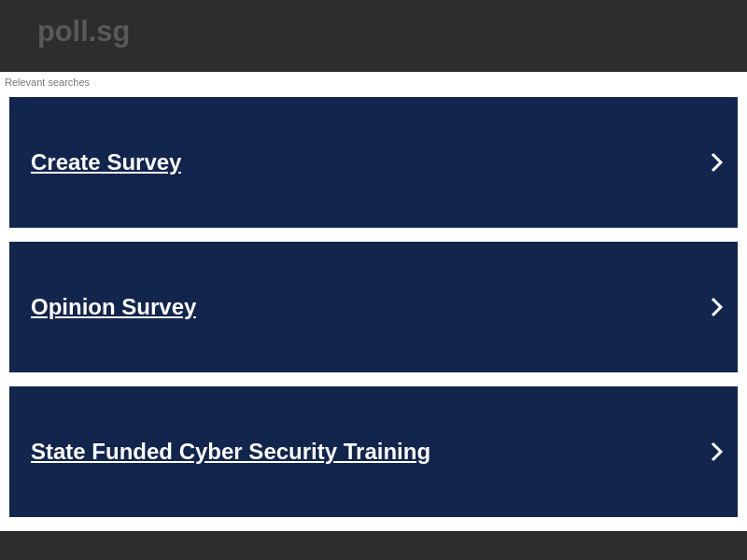
Task: Click the dark header bar
Action: [373, 35]
